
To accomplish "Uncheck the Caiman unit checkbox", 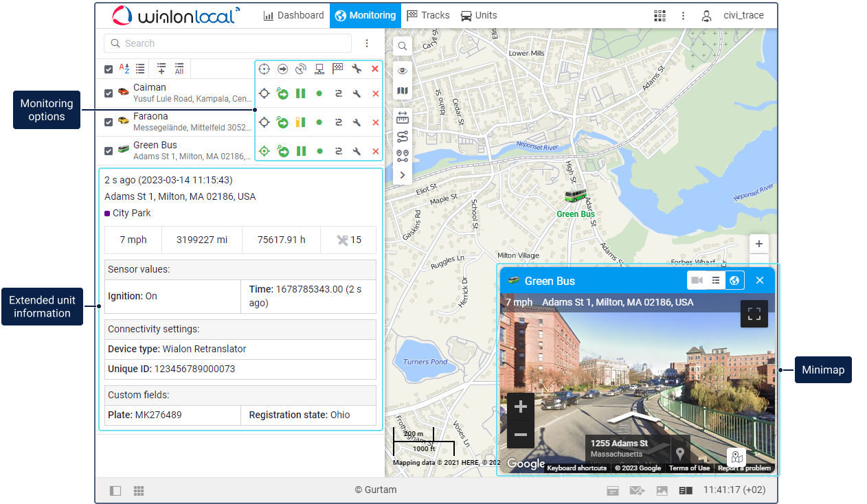I will 109,93.
